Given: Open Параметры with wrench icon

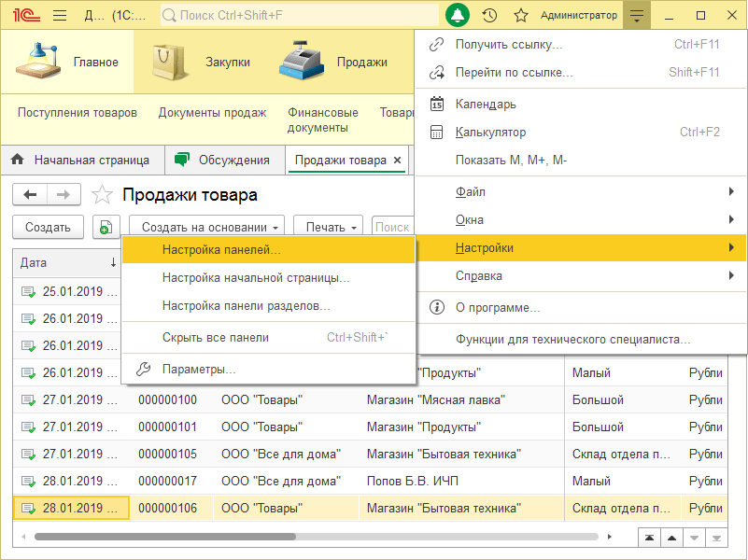Looking at the screenshot, I should coord(269,370).
